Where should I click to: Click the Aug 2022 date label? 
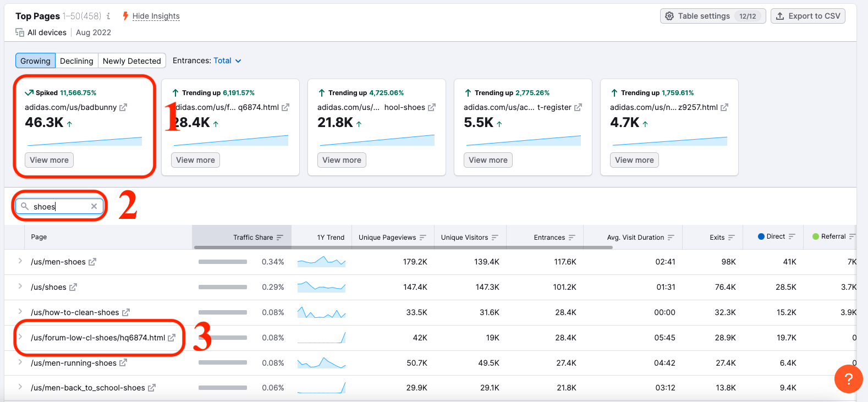[94, 32]
